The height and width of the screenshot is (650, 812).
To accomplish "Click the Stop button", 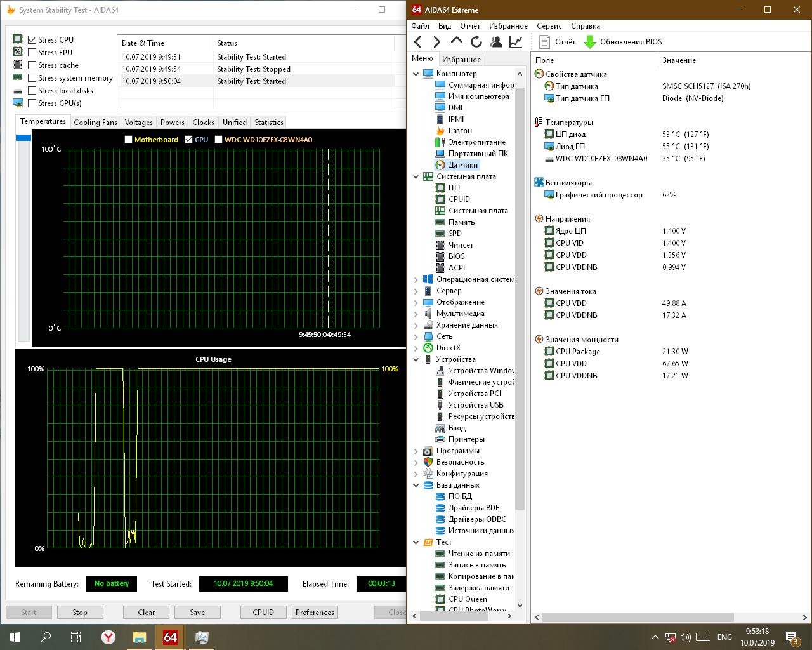I will [80, 613].
